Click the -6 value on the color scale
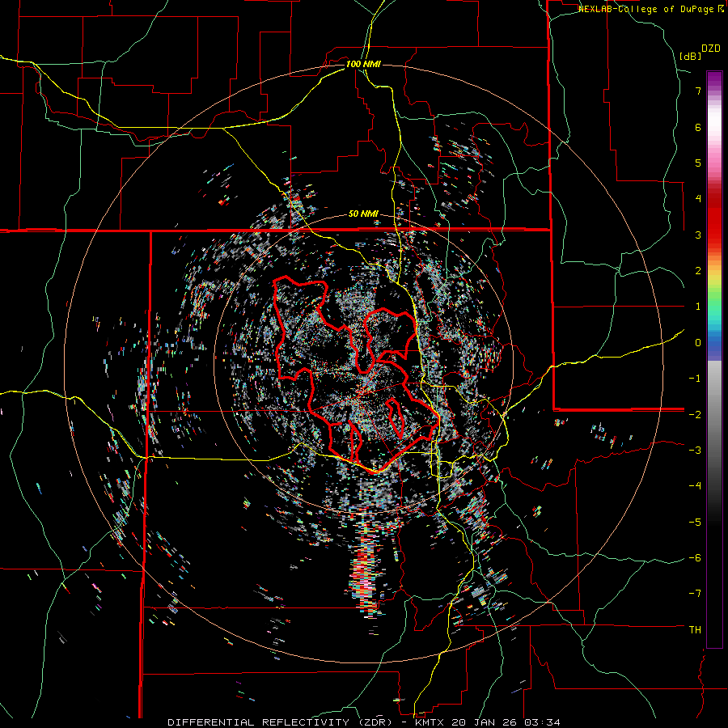The image size is (728, 728). (x=695, y=558)
